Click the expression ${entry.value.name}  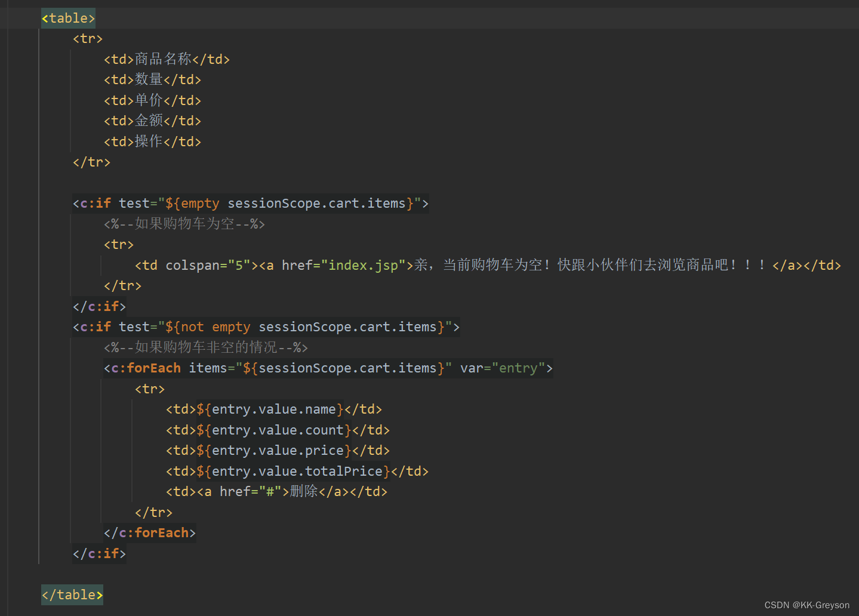[270, 409]
